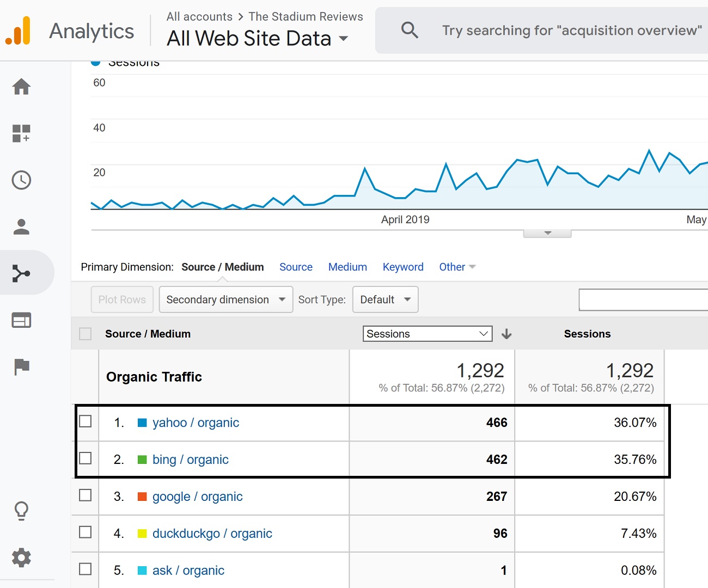
Task: Open the Home section in sidebar
Action: pos(21,87)
